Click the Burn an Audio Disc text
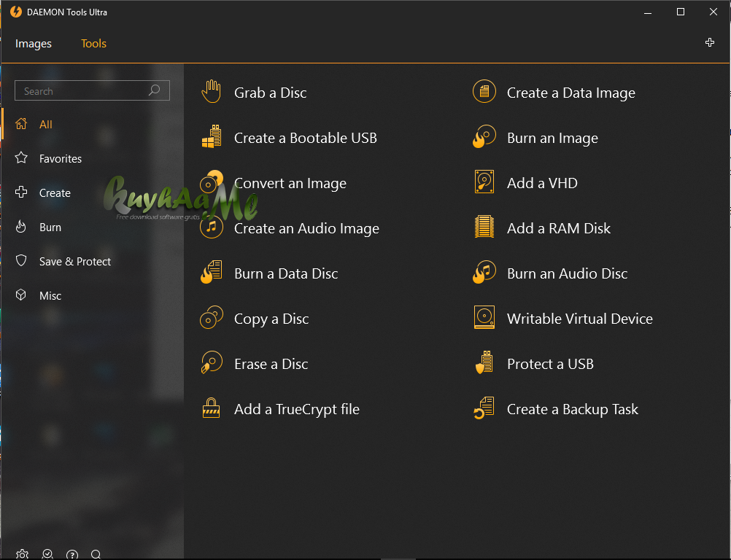 pos(567,273)
